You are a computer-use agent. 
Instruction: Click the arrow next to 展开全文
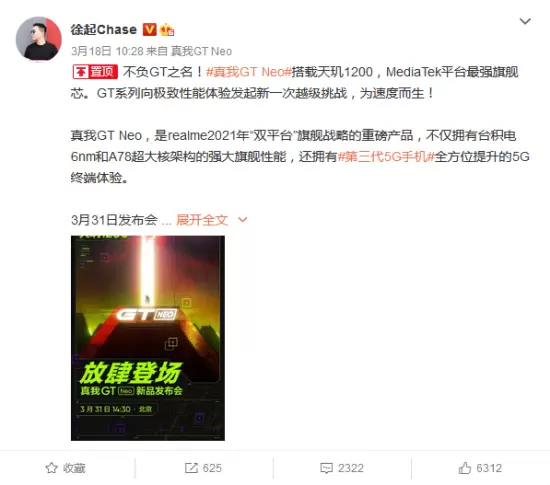(x=243, y=220)
